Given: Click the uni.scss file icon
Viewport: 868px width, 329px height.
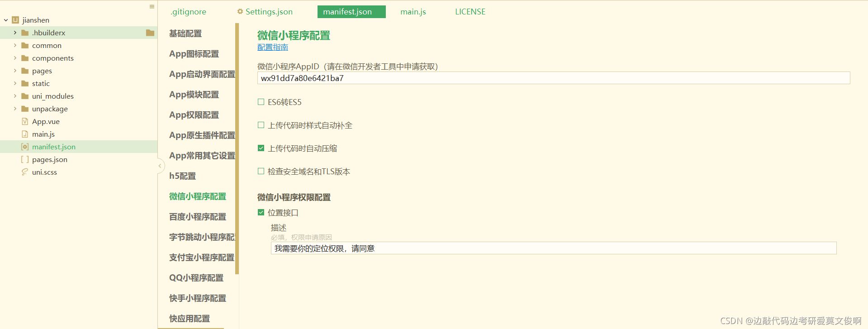Looking at the screenshot, I should [x=25, y=172].
